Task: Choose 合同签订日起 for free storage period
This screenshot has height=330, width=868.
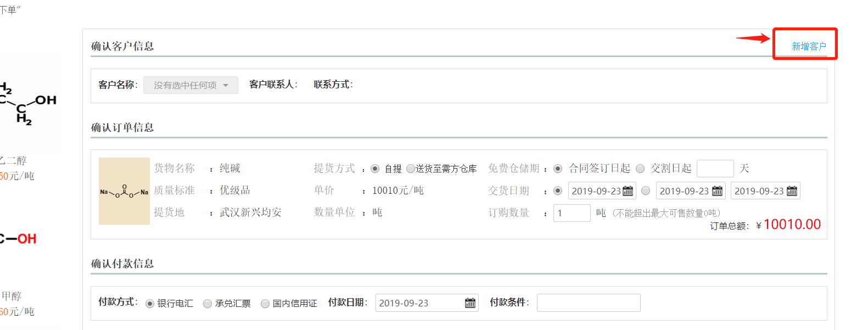Action: coord(558,169)
